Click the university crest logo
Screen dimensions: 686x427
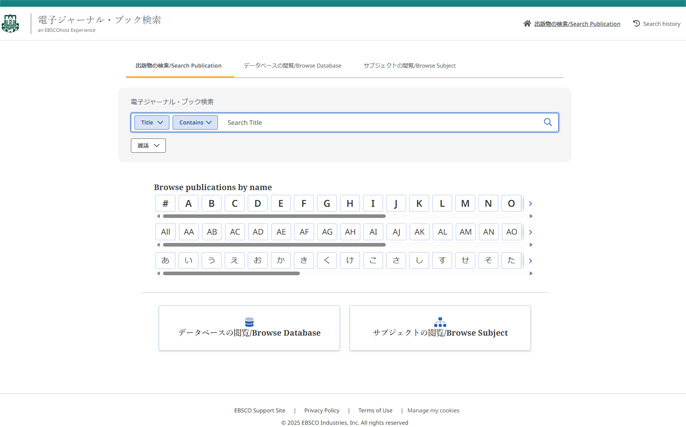click(x=10, y=24)
